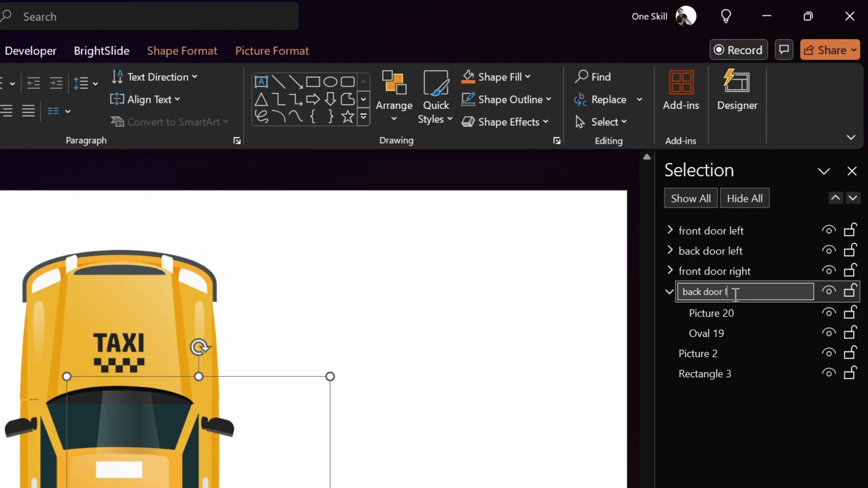Open the Quick Styles gallery
Screen dimensions: 868x488
[434, 97]
